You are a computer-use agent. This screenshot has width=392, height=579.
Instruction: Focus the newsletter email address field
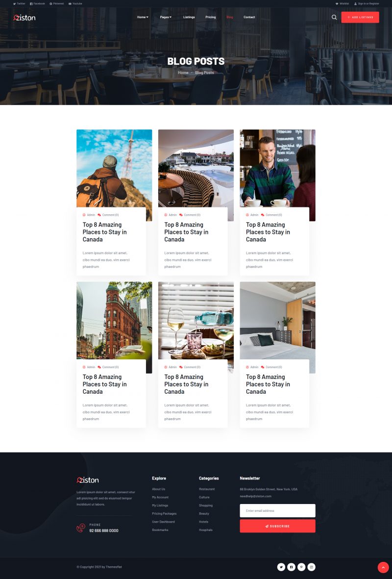[x=277, y=511]
